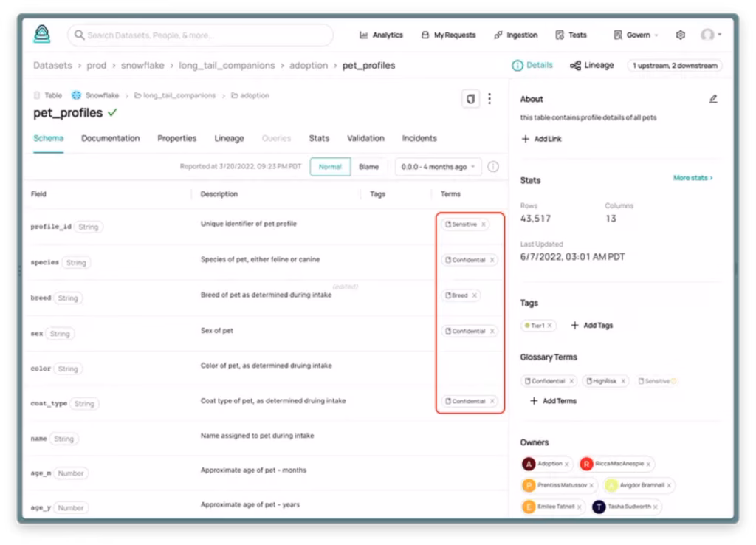Expand the user profile avatar menu
This screenshot has width=756, height=545.
pos(711,35)
